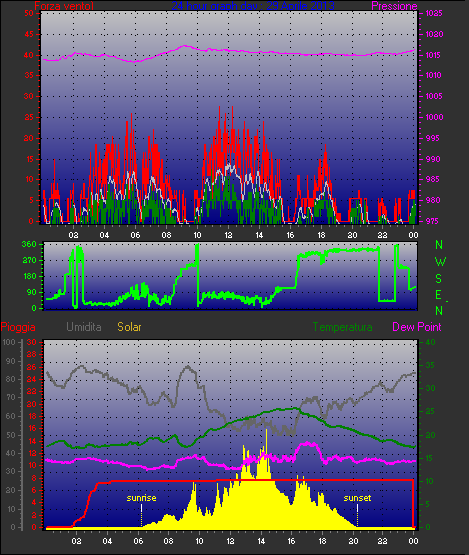The image size is (469, 555).
Task: Click the '270' wind direction axis value
Action: 29,261
